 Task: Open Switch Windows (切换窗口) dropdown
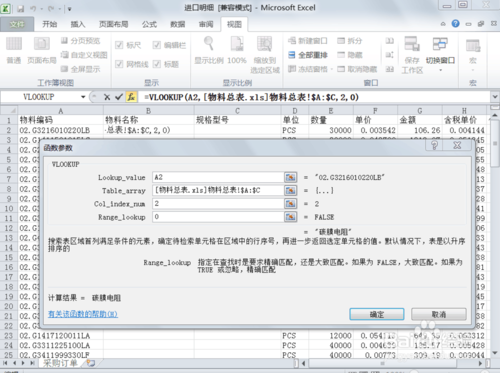[440, 70]
